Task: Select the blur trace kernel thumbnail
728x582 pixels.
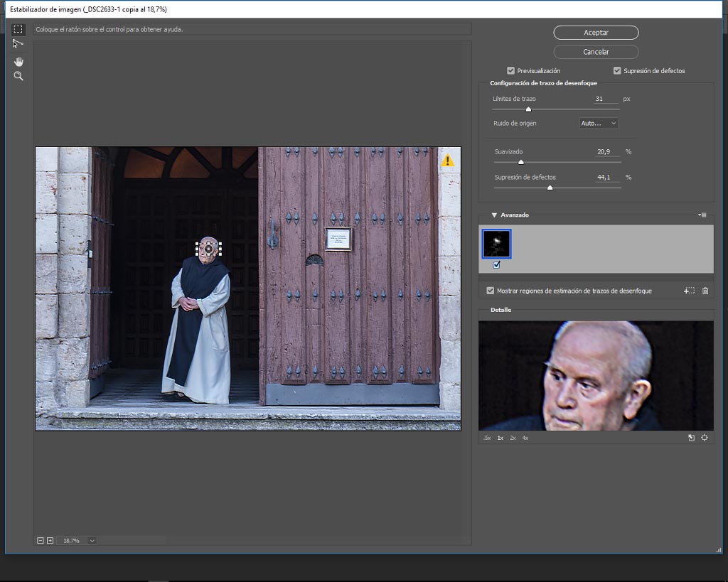Action: (x=497, y=244)
